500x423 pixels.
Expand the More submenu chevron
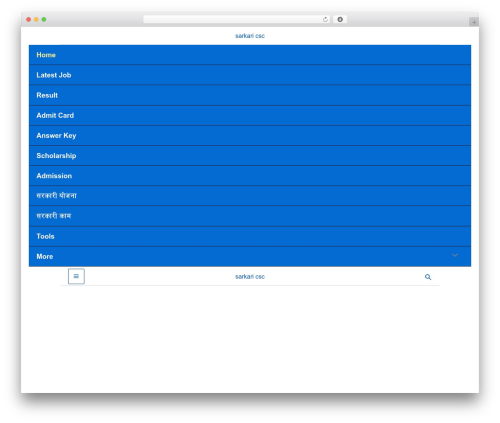coord(455,256)
